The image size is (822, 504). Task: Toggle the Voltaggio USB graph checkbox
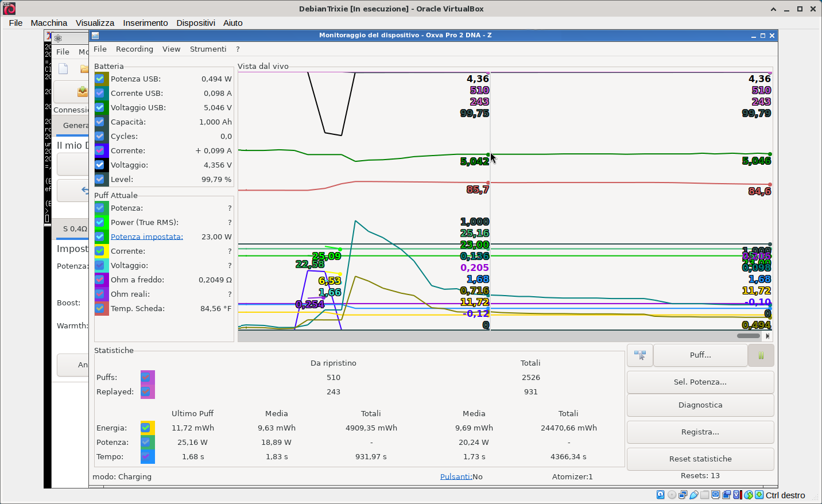click(100, 107)
